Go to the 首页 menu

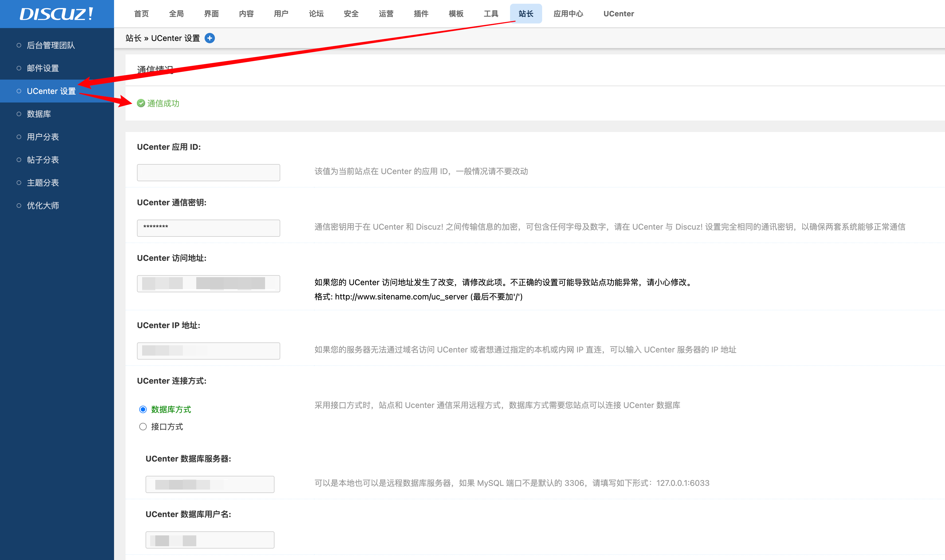click(x=141, y=13)
